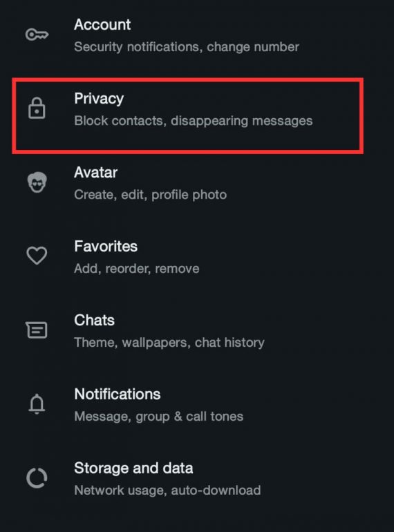Image resolution: width=394 pixels, height=532 pixels.
Task: Tap the bell icon for Notifications
Action: (x=37, y=403)
